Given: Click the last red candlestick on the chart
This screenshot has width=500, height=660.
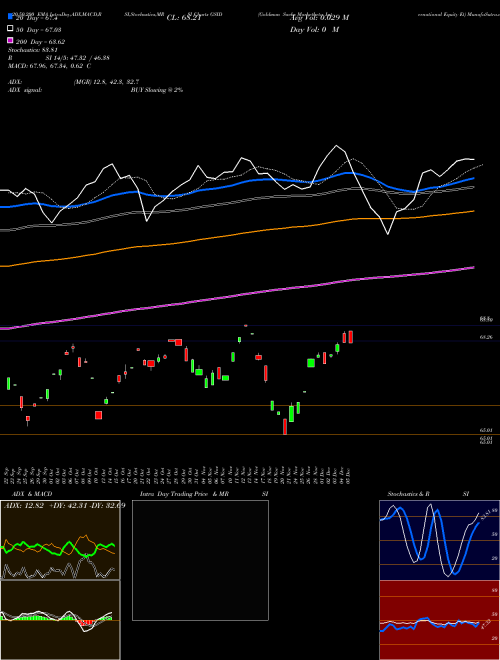Looking at the screenshot, I should click(351, 337).
